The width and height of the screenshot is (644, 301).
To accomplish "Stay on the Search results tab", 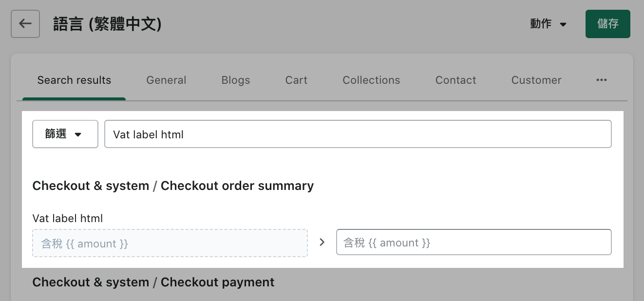I will point(74,80).
